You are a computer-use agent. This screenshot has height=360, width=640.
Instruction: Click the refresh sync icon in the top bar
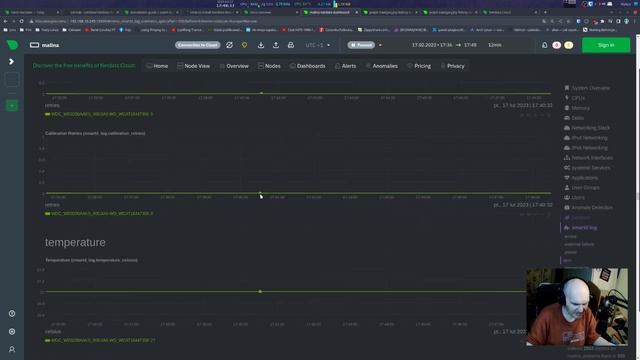(x=229, y=45)
